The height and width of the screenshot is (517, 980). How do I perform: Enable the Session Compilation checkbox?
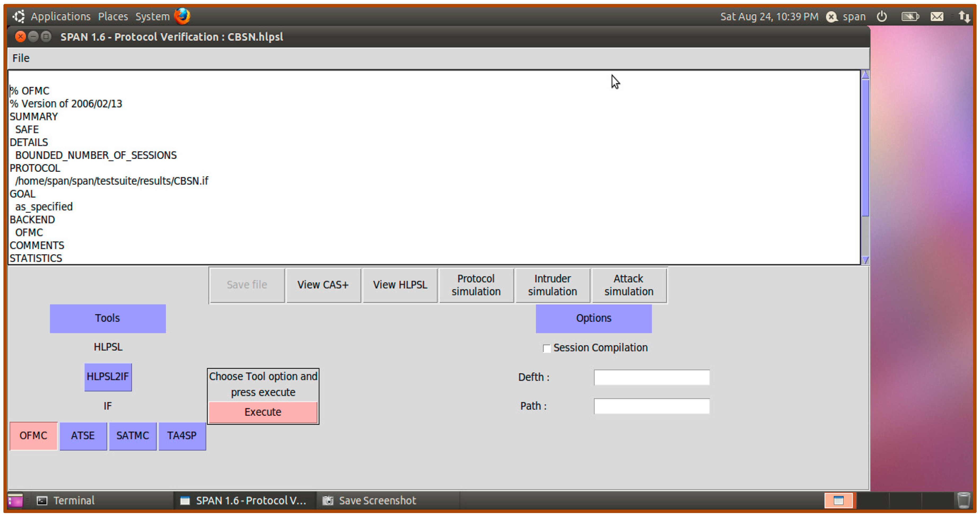pyautogui.click(x=546, y=348)
